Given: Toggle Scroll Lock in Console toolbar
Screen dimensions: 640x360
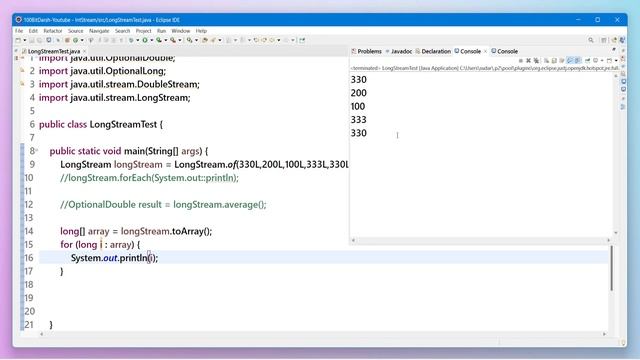Looking at the screenshot, I should point(554,60).
